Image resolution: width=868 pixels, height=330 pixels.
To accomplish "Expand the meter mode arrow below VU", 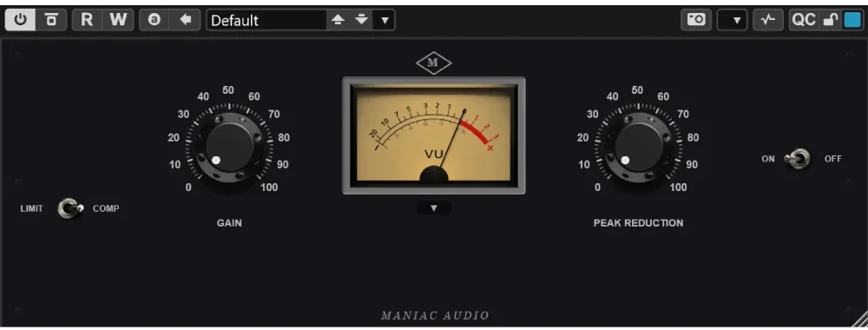I will (434, 208).
